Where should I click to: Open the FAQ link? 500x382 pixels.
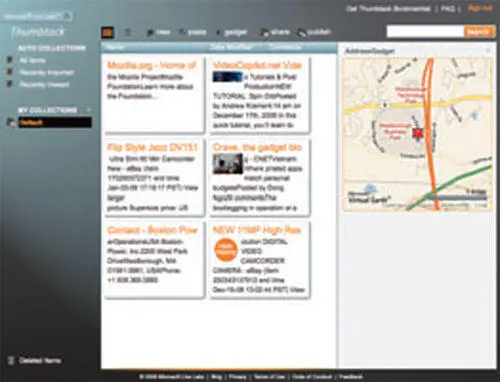point(448,9)
